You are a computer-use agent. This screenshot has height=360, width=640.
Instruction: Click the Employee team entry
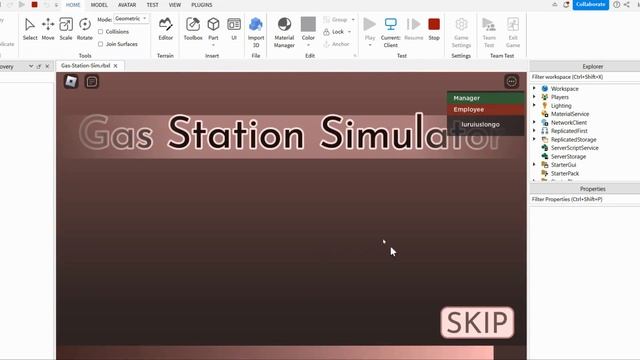(485, 109)
